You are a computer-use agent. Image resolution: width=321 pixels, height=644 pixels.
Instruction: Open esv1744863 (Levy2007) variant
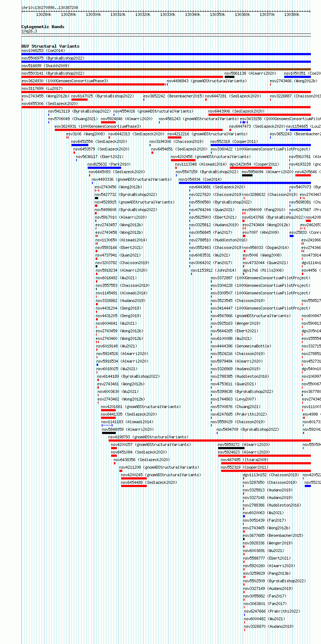(233, 399)
